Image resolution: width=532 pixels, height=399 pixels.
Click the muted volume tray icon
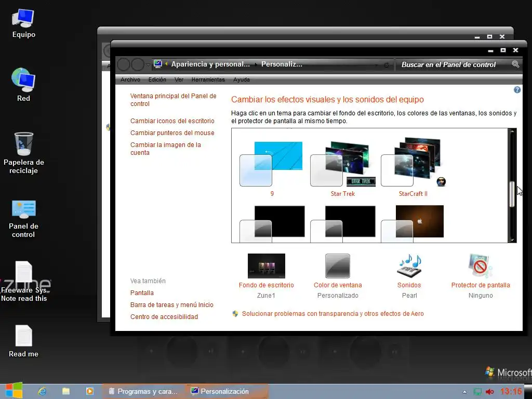click(489, 392)
